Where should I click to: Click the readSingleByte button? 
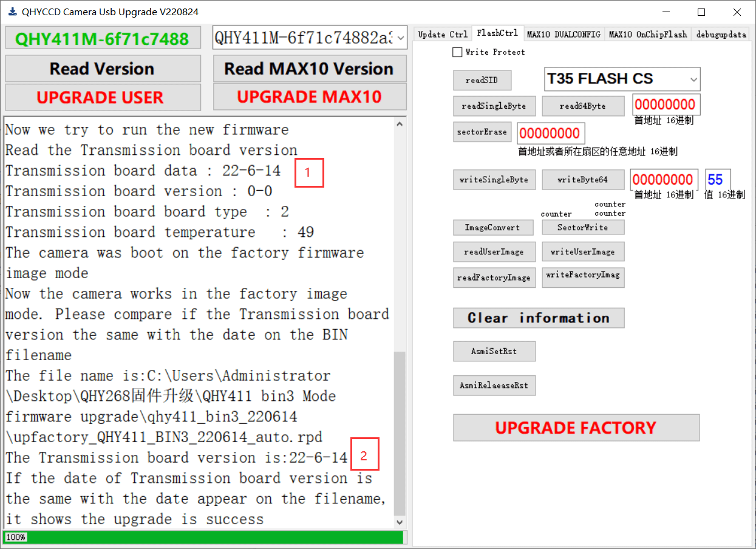(x=494, y=106)
